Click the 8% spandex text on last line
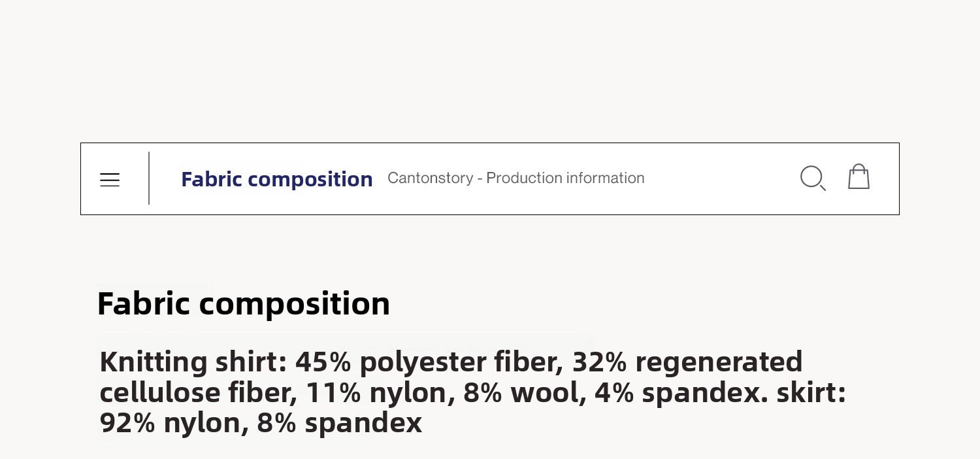The width and height of the screenshot is (980, 459). (339, 423)
